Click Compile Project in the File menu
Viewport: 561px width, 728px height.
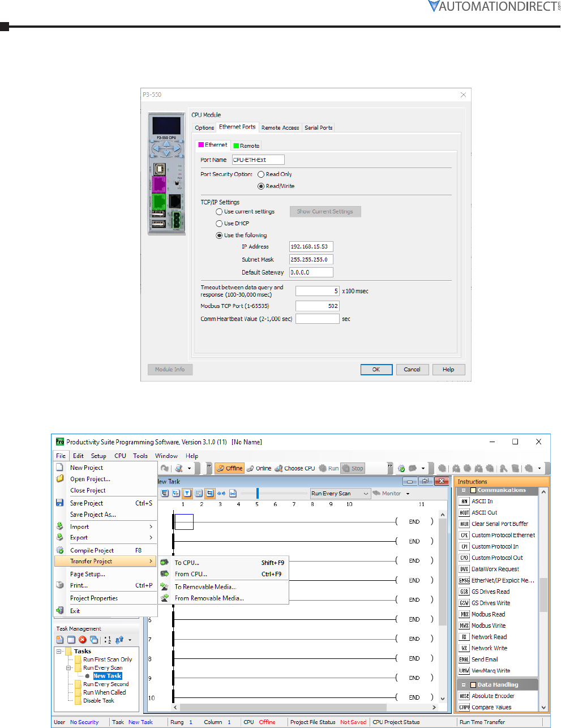click(106, 550)
